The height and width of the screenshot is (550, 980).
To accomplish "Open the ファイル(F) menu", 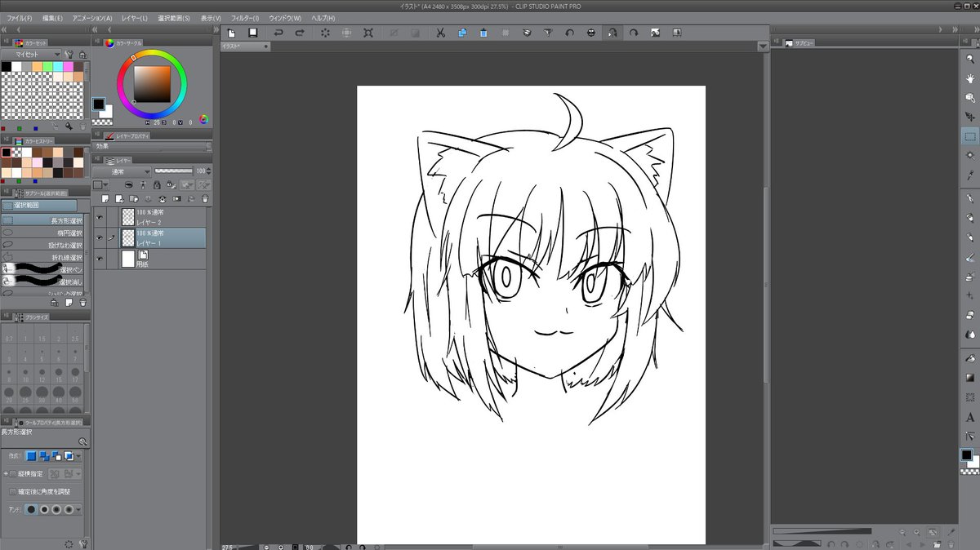I will (x=20, y=18).
